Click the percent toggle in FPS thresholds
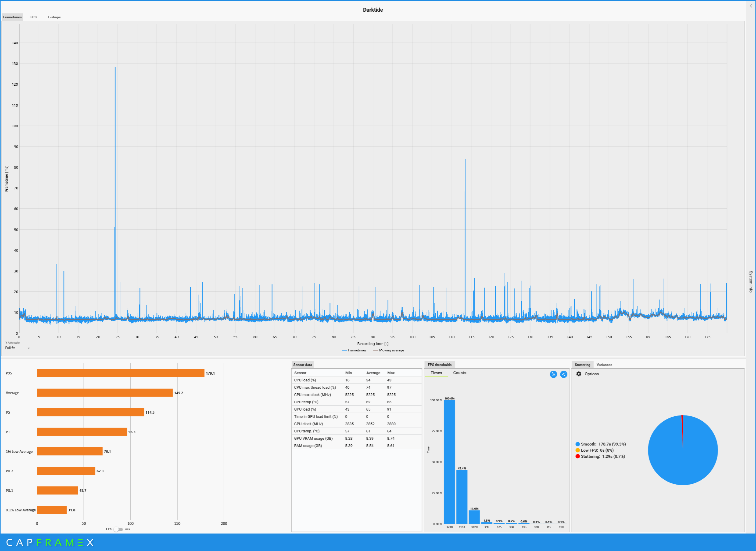Viewport: 756px width, 551px height. coord(553,374)
